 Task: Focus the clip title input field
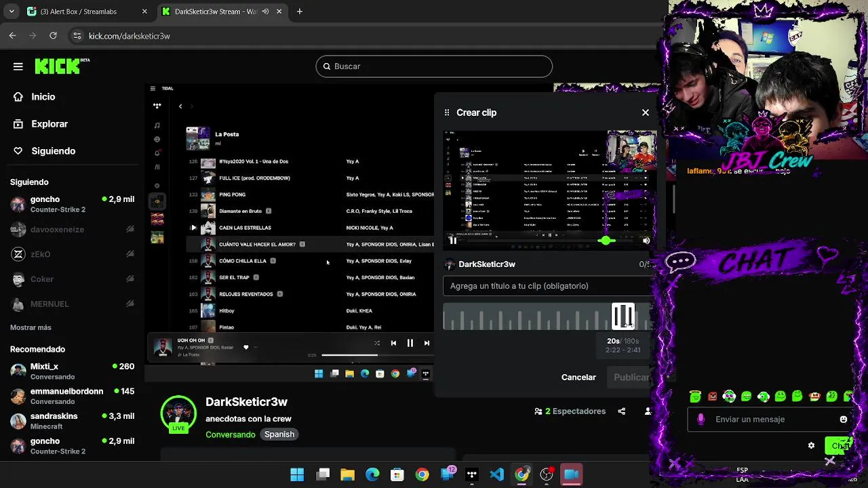click(x=548, y=286)
